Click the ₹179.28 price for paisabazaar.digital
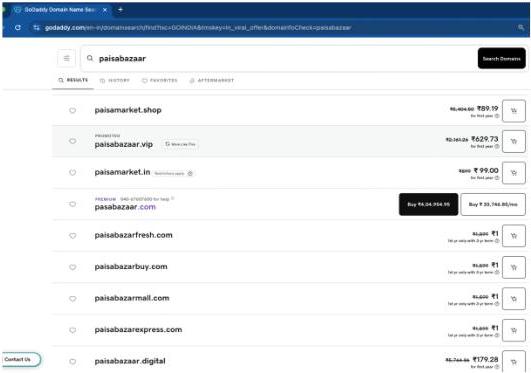The height and width of the screenshot is (373, 531). coord(485,359)
